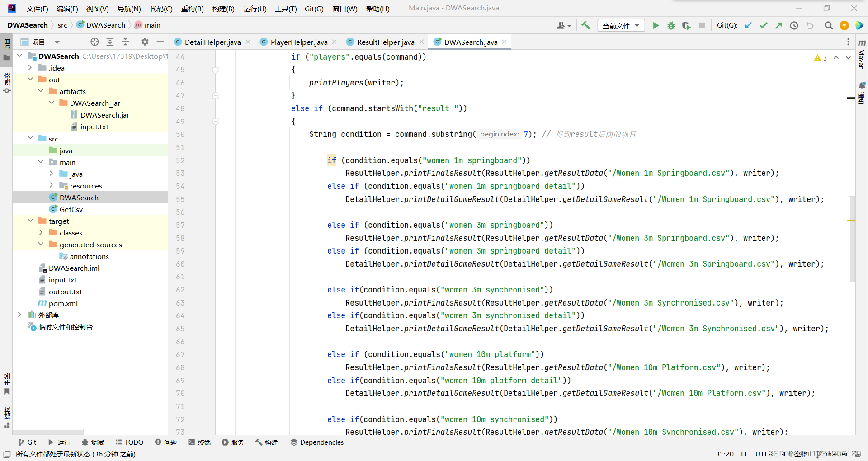Start debugging with the bug icon
This screenshot has height=461, width=868.
(x=671, y=26)
